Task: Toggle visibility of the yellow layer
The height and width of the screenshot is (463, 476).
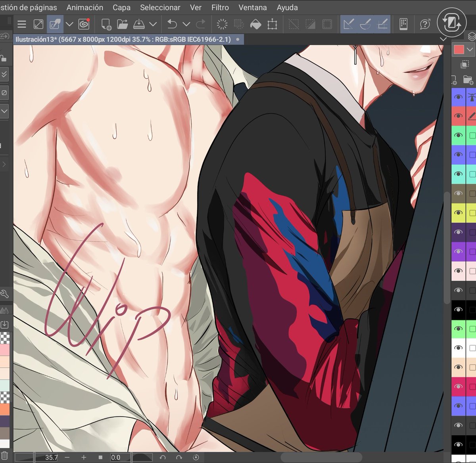Action: click(x=458, y=212)
